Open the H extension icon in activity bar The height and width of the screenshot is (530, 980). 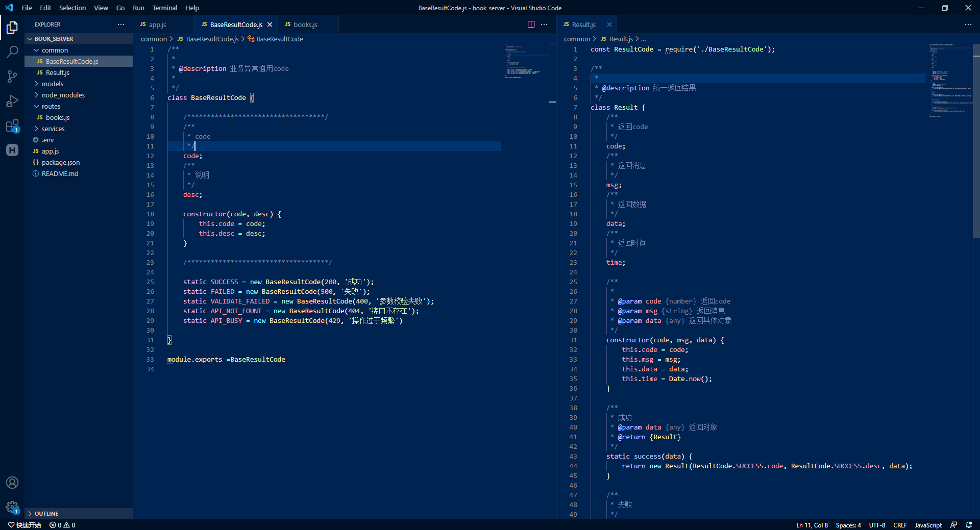pos(12,150)
